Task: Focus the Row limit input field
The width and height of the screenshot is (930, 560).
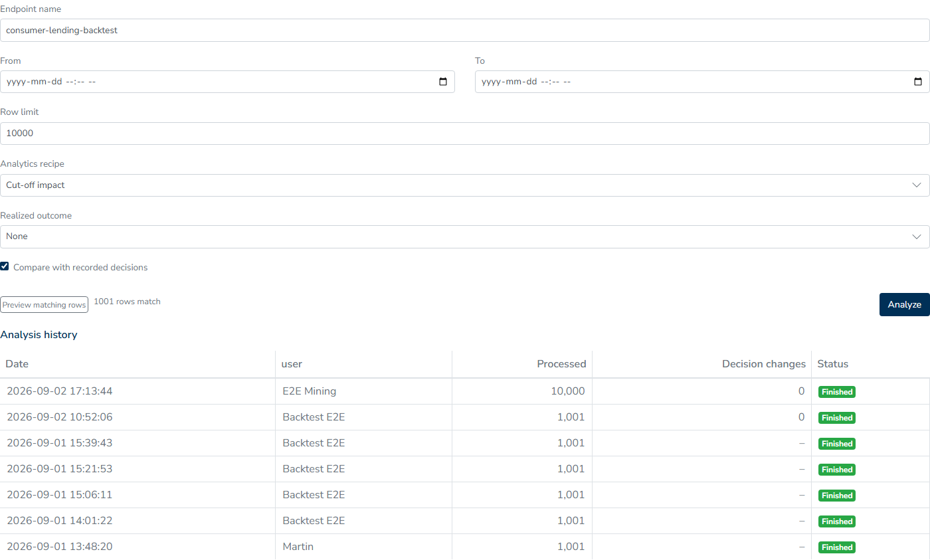Action: click(x=465, y=134)
